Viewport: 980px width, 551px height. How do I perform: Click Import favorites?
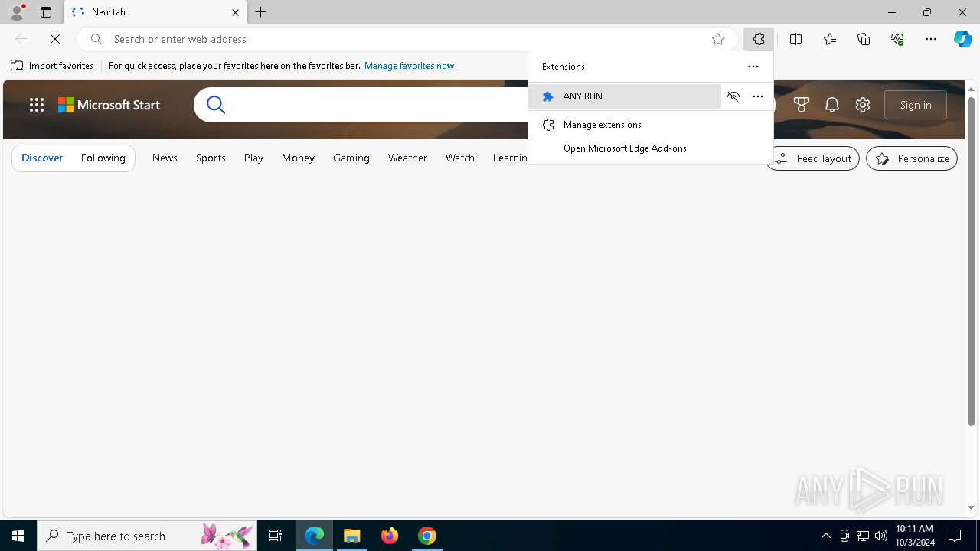click(x=52, y=66)
